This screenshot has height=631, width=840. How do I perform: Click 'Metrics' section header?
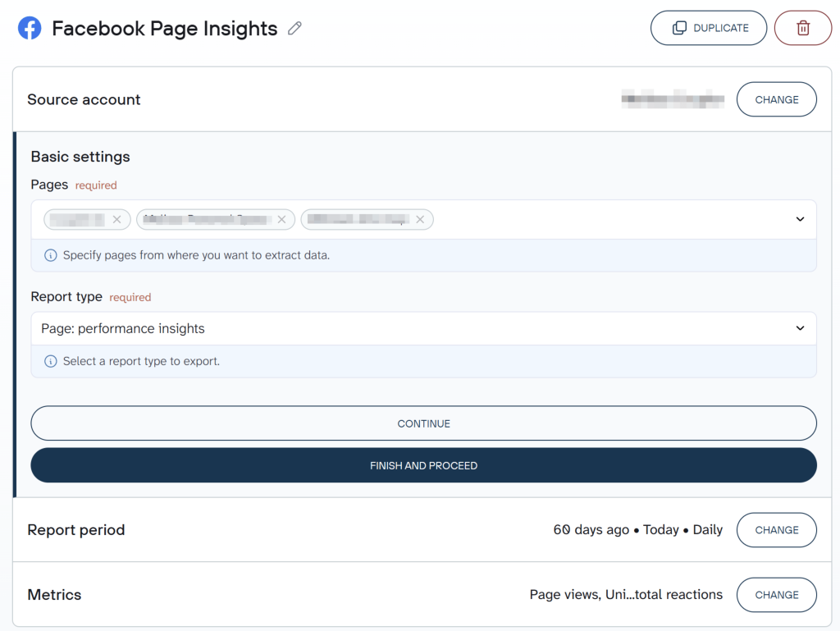[x=54, y=595]
